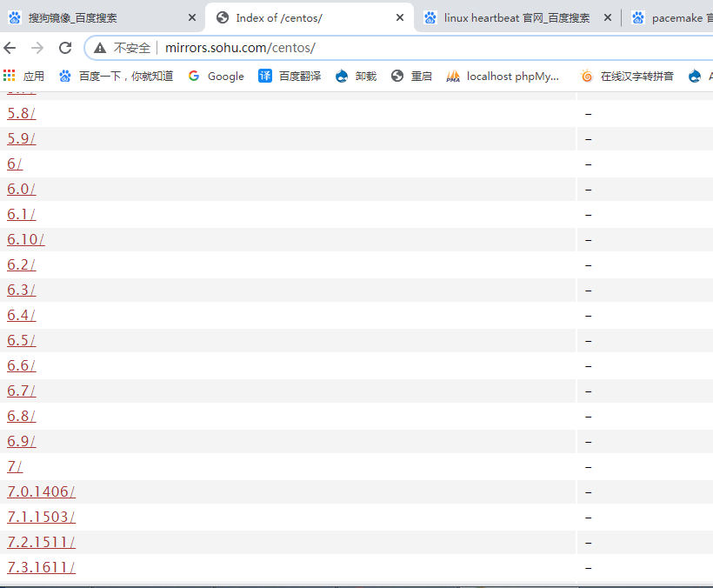Open the 6.6/ directory link
Image resolution: width=713 pixels, height=588 pixels.
coord(22,365)
